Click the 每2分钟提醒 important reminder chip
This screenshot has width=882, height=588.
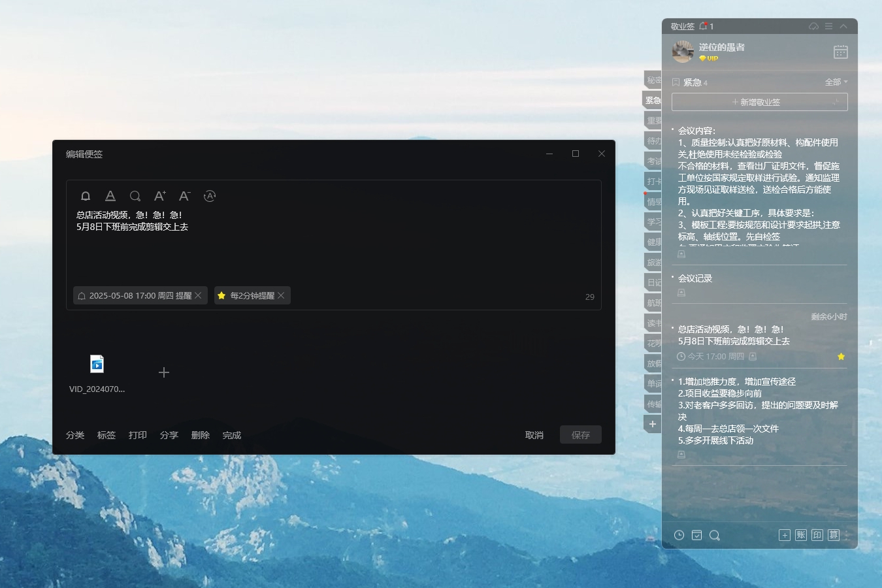pos(252,295)
